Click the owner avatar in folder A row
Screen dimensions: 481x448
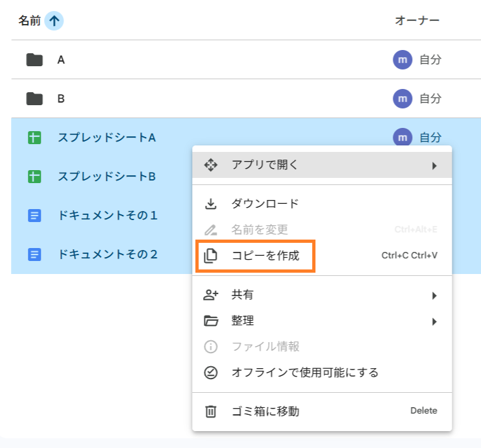click(402, 60)
